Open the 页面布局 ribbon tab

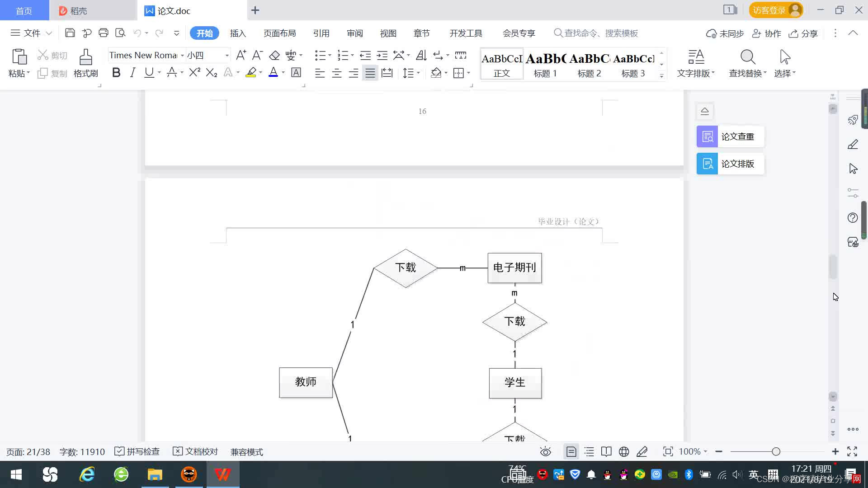coord(279,33)
